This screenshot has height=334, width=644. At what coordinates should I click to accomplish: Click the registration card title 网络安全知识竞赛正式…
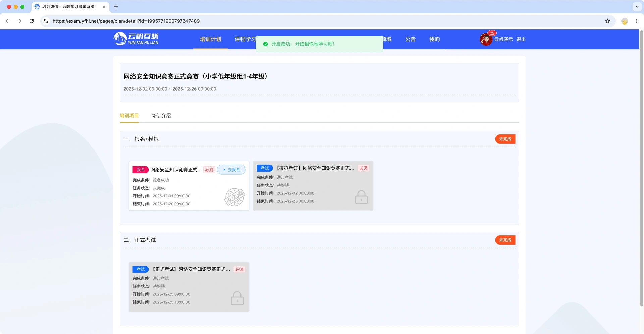[176, 170]
